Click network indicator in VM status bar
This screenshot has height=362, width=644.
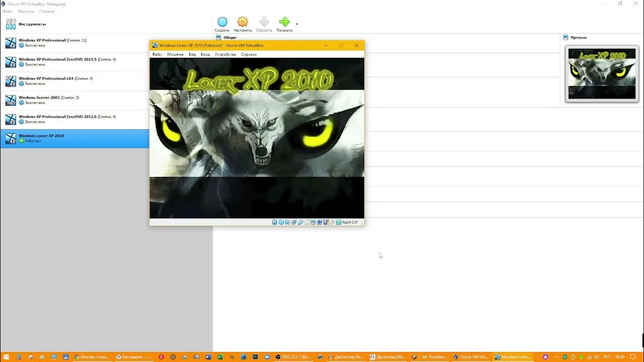[294, 222]
